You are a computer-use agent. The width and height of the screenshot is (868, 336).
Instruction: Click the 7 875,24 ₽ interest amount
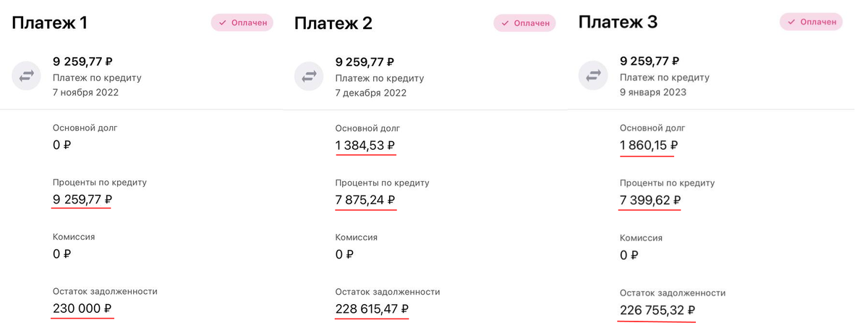point(365,200)
